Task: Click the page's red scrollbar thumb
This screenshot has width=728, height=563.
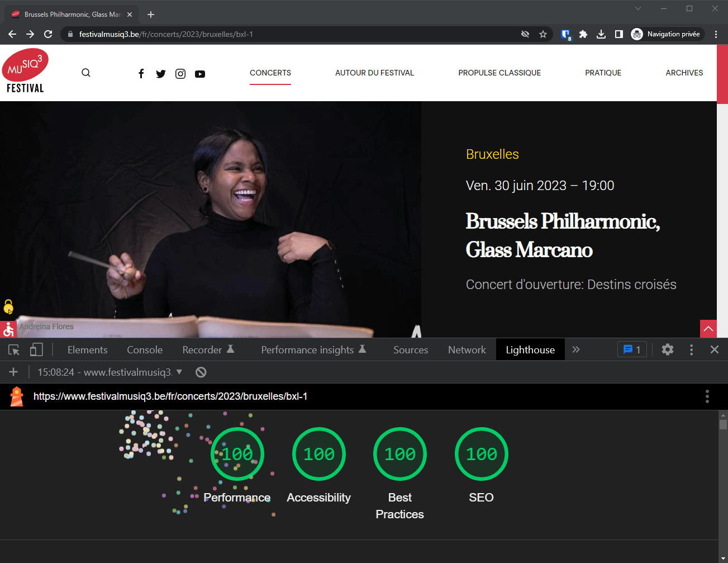Action: pos(722,74)
